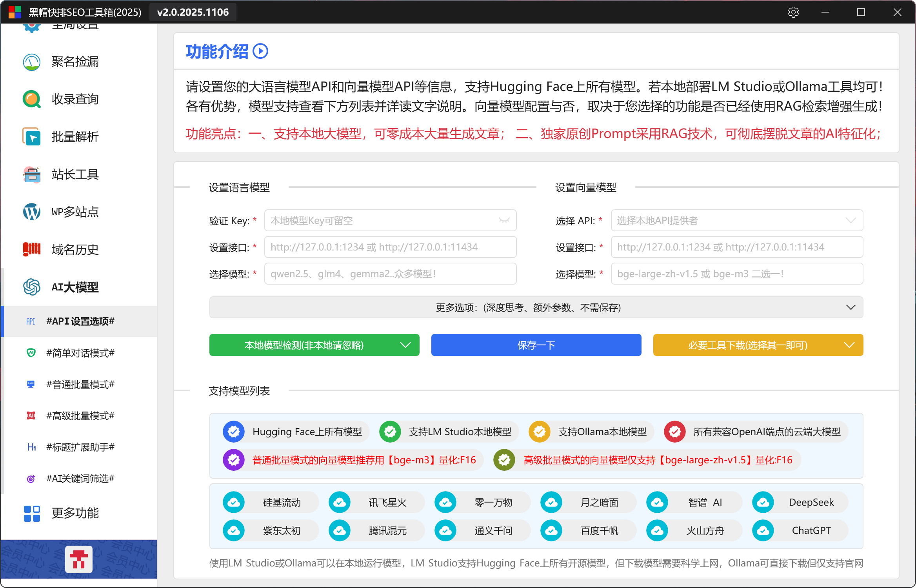Click play icon next to 功能介绍

(260, 51)
